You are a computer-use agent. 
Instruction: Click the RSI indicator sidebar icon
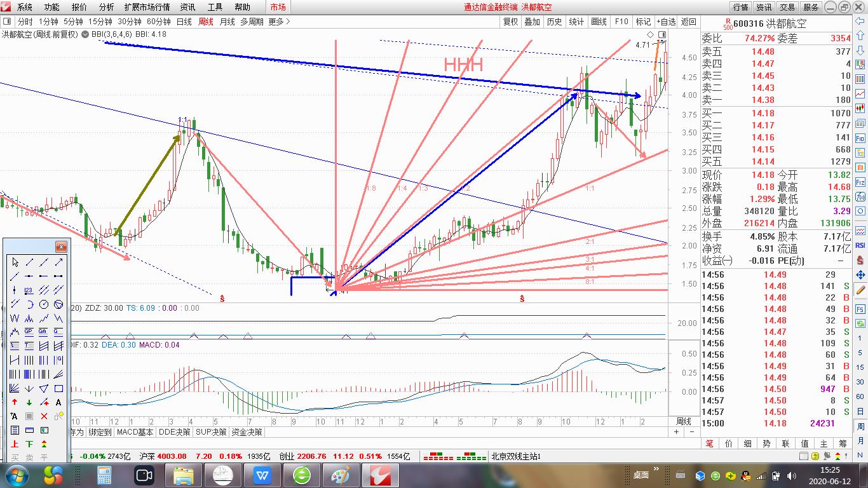tap(861, 245)
